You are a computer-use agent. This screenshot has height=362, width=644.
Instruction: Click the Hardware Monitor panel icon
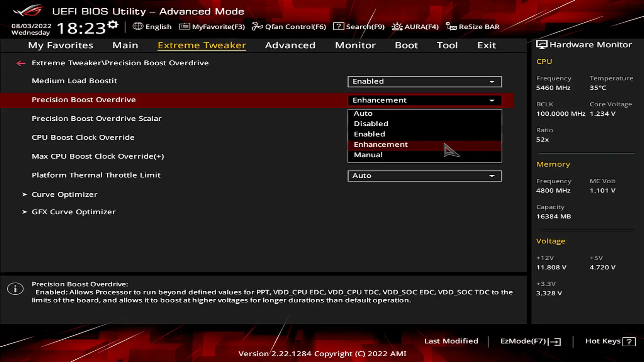541,44
